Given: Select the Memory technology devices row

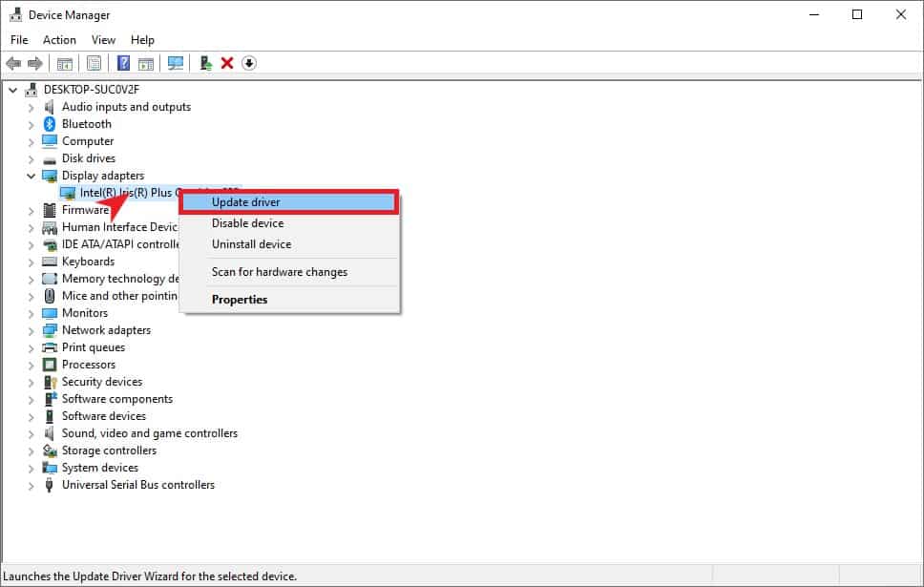Looking at the screenshot, I should (120, 278).
